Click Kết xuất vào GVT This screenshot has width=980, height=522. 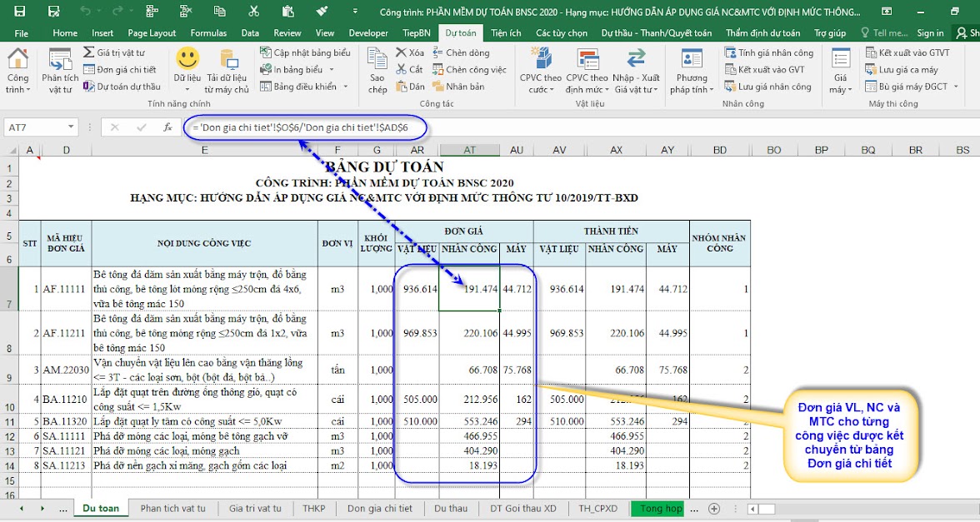(764, 69)
